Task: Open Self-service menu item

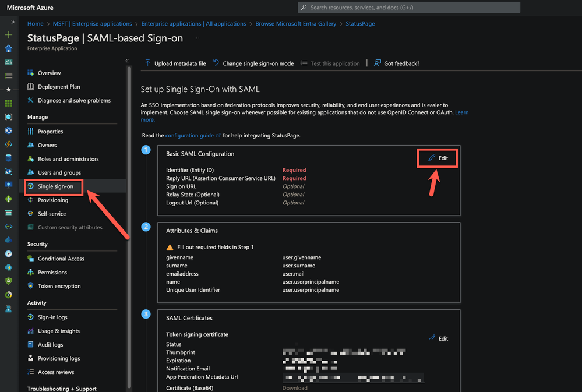Action: (x=52, y=214)
